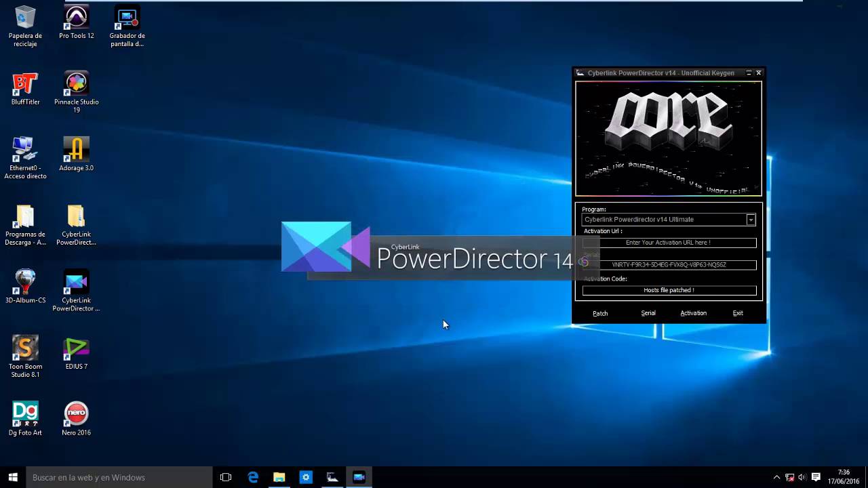This screenshot has height=488, width=868.
Task: Launch Microsoft Edge from the taskbar
Action: [x=253, y=477]
